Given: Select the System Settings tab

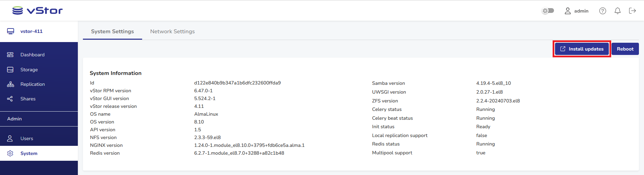Looking at the screenshot, I should tap(112, 31).
